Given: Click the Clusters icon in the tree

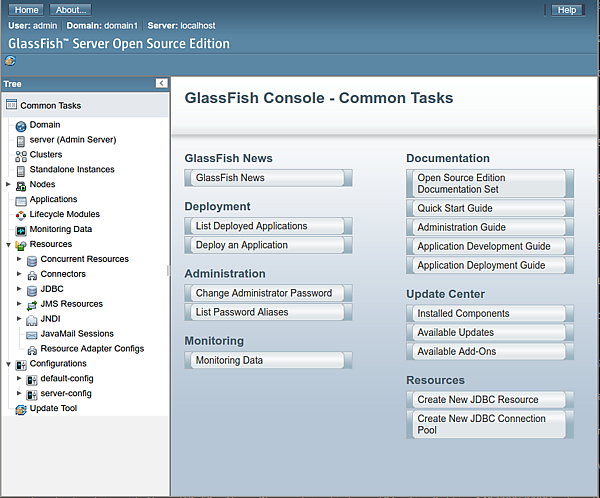Looking at the screenshot, I should click(20, 155).
